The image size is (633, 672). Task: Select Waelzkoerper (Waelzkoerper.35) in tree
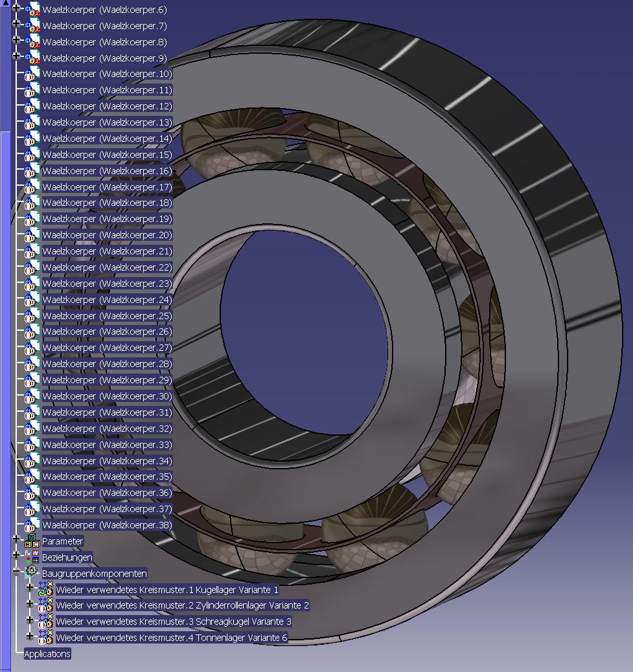click(107, 476)
